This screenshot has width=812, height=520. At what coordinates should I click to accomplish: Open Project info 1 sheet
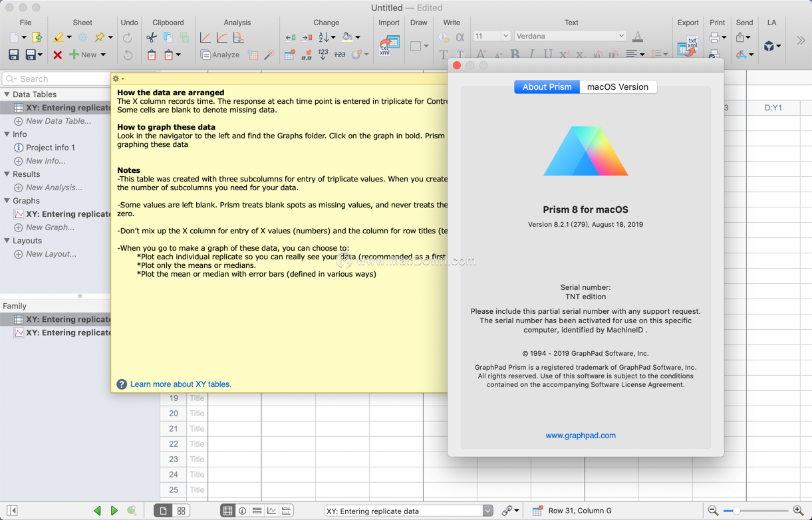click(51, 148)
